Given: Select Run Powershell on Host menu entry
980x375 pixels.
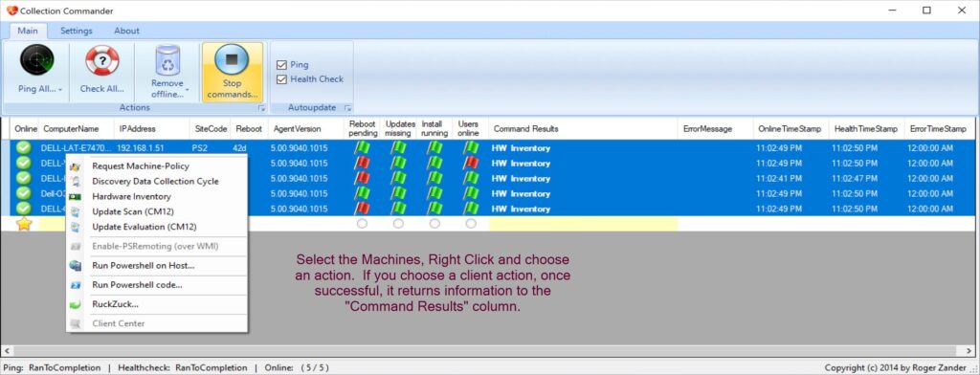Looking at the screenshot, I should point(144,266).
